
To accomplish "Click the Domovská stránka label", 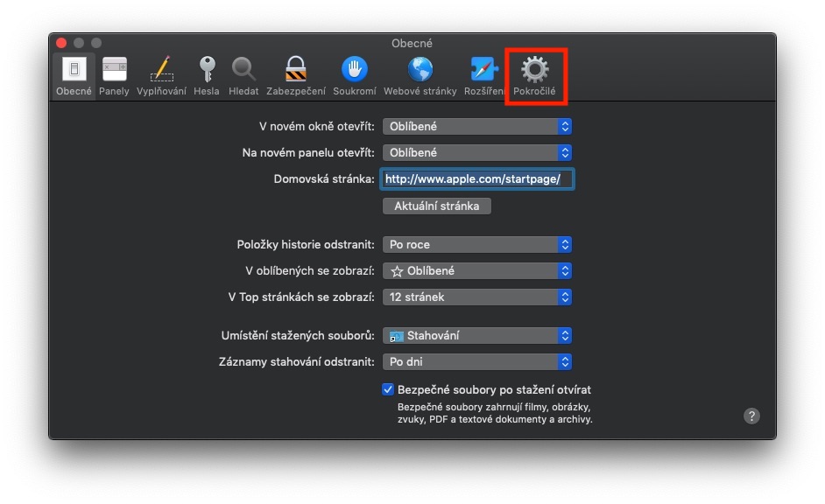I will tap(324, 179).
